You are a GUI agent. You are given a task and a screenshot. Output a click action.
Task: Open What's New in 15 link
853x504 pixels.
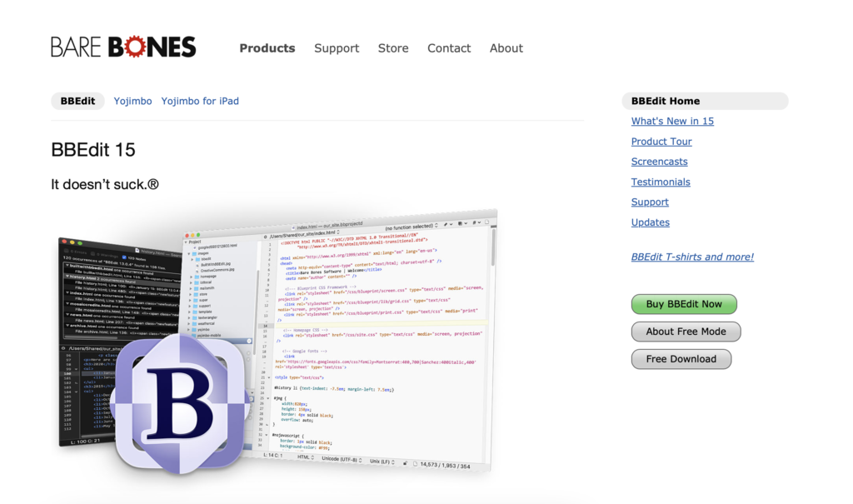coord(672,121)
